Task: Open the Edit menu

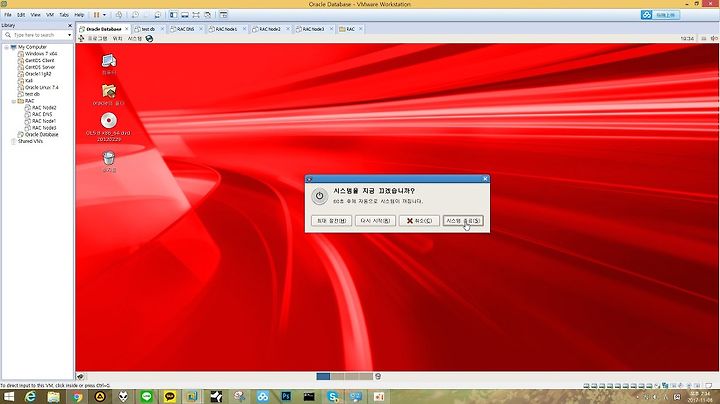Action: (x=21, y=15)
